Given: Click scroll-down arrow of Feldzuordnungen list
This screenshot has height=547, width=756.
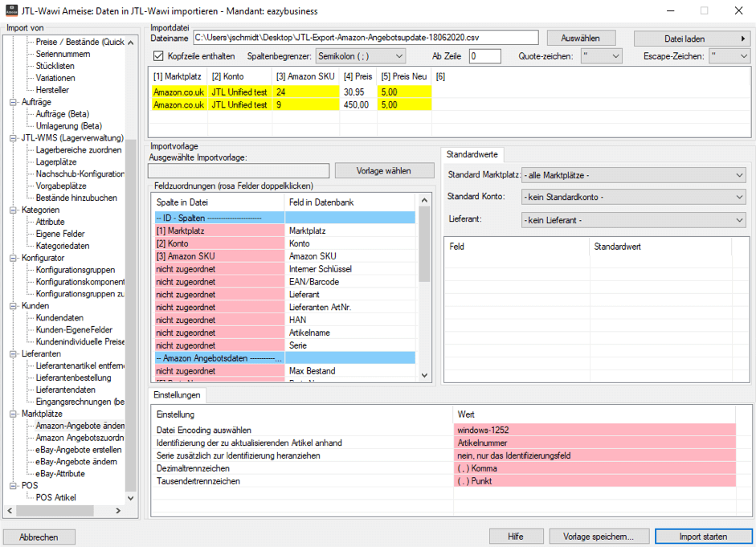Looking at the screenshot, I should pyautogui.click(x=424, y=375).
